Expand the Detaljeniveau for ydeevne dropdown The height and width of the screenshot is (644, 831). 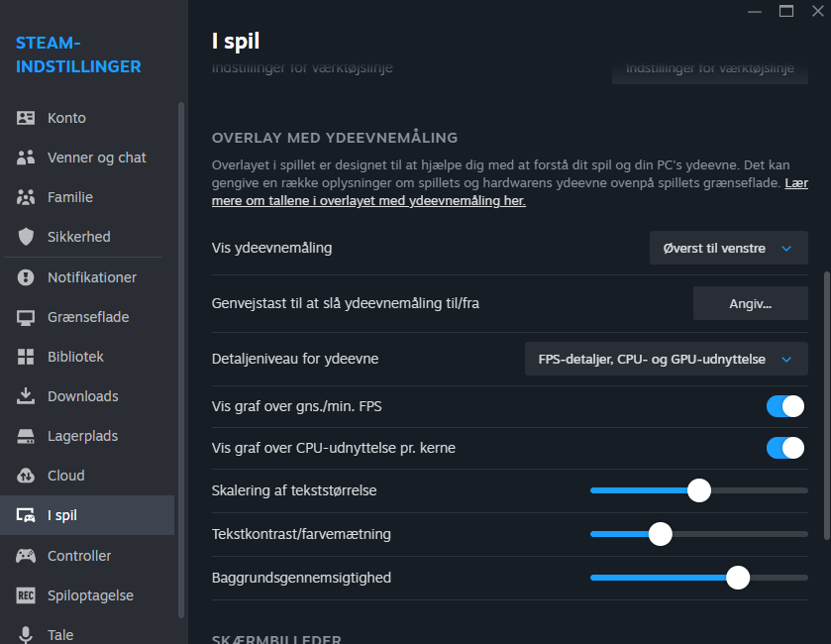[x=667, y=359]
